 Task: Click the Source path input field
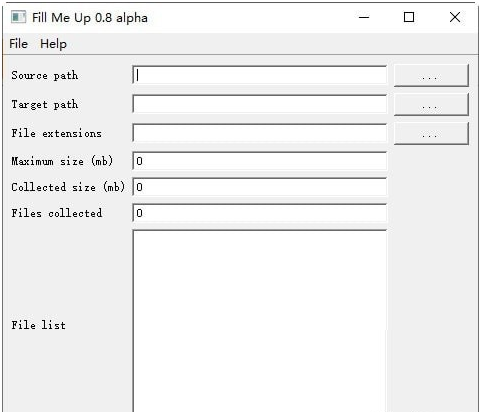pos(260,75)
